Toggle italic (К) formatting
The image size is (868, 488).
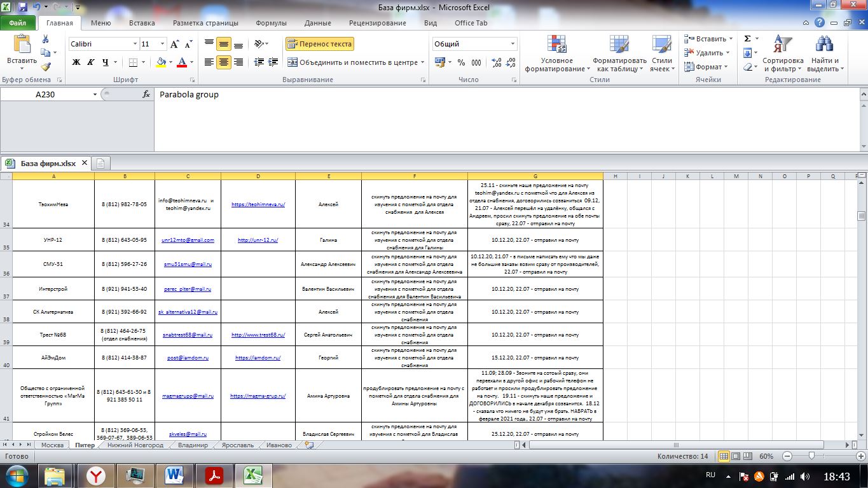tap(91, 62)
